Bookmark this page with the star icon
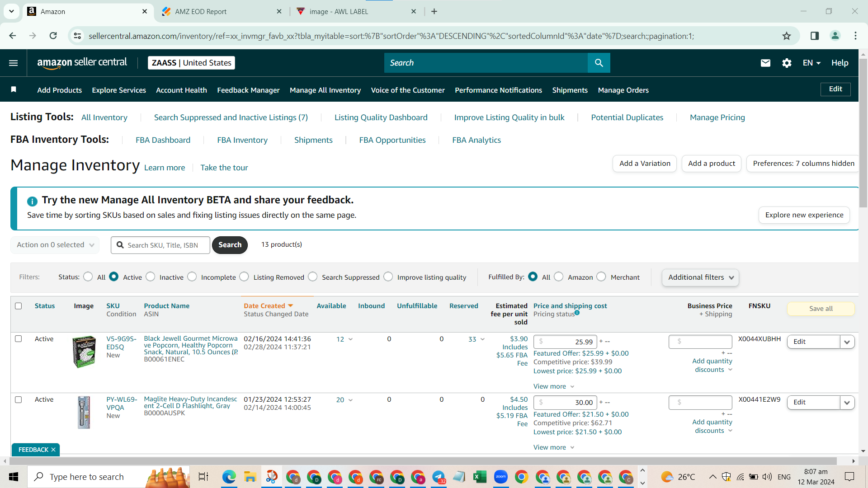The height and width of the screenshot is (488, 868). click(x=787, y=36)
